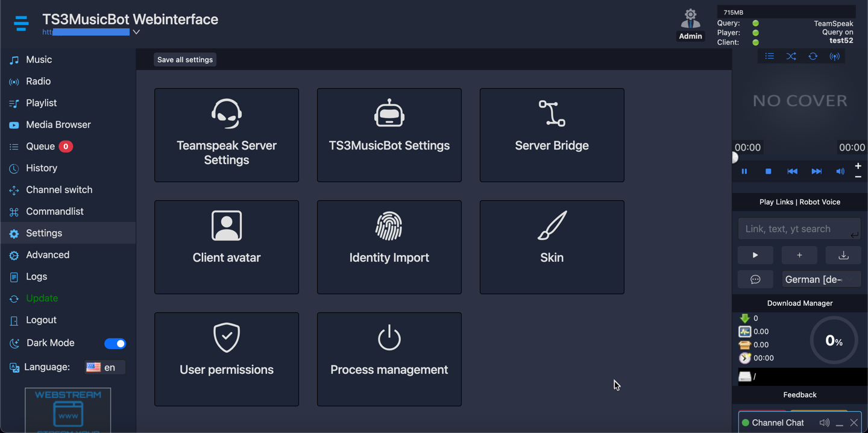
Task: Click the red Queue count badge
Action: [x=66, y=147]
